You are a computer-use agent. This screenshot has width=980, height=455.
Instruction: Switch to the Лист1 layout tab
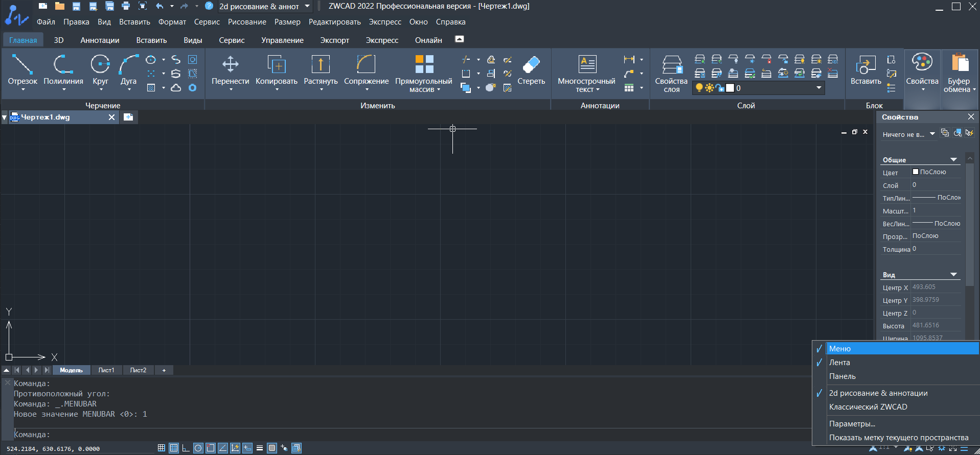pyautogui.click(x=106, y=370)
